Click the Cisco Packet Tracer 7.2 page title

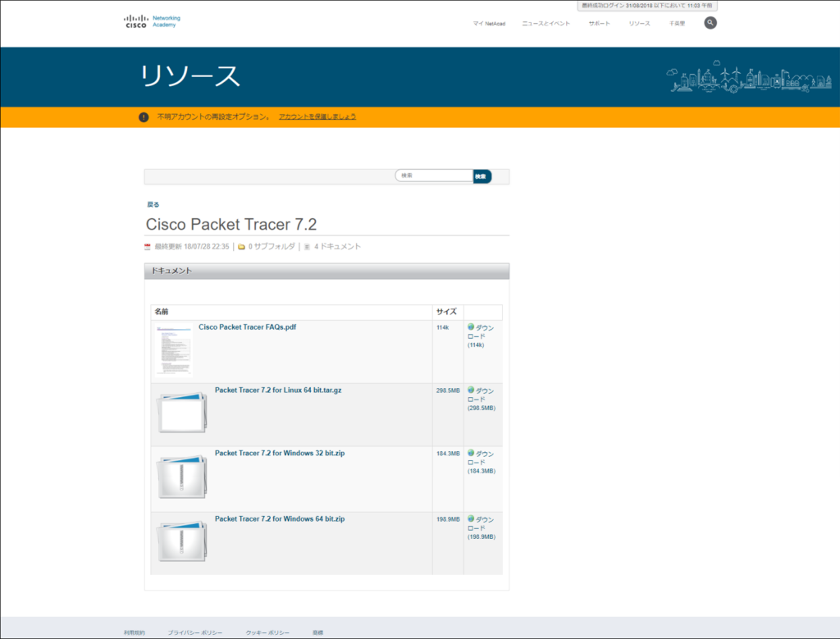pos(231,225)
